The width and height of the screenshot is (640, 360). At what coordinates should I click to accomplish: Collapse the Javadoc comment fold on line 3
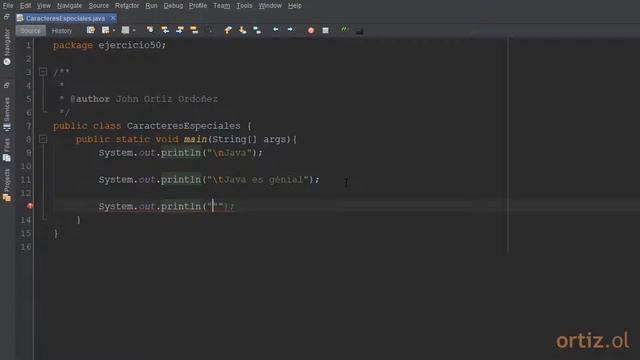pos(43,72)
